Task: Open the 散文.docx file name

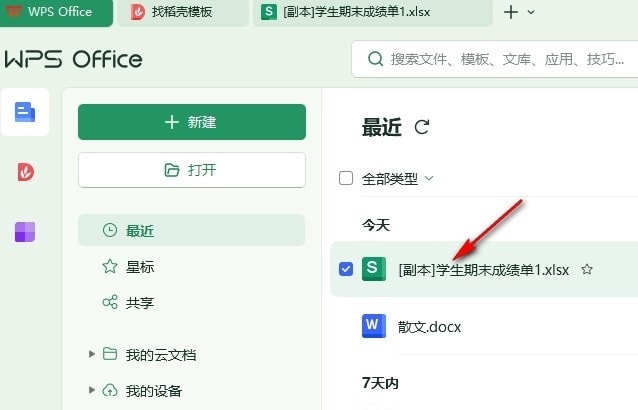Action: click(429, 327)
